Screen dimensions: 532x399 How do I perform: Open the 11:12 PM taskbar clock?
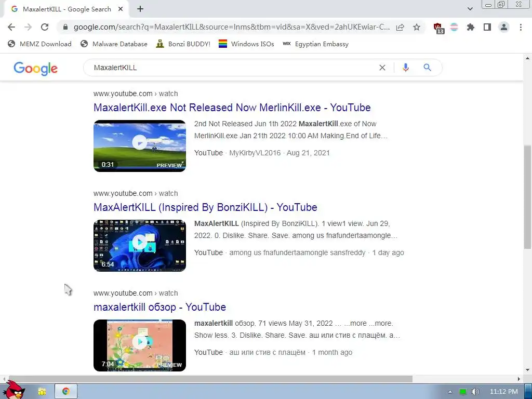[x=504, y=392]
